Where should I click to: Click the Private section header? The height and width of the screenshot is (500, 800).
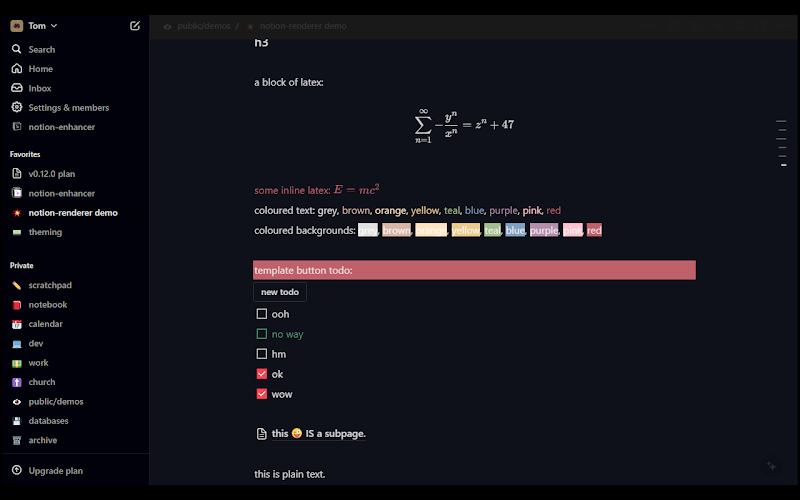click(x=21, y=265)
